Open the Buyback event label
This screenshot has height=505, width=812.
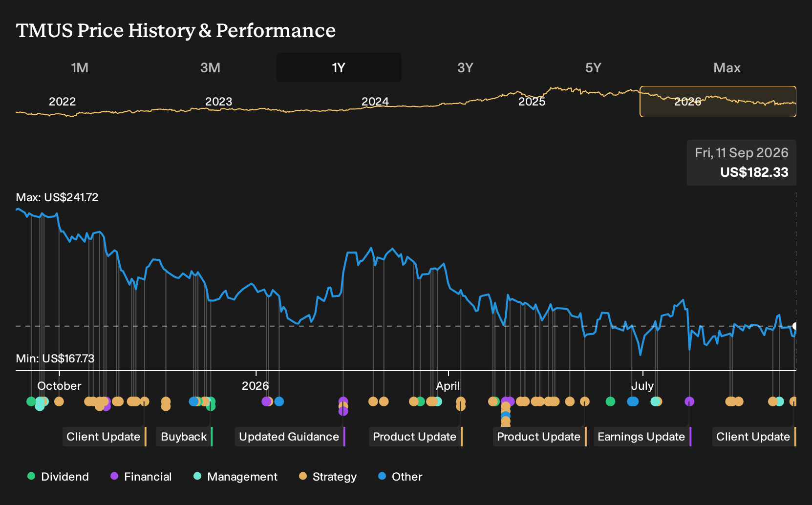click(185, 437)
